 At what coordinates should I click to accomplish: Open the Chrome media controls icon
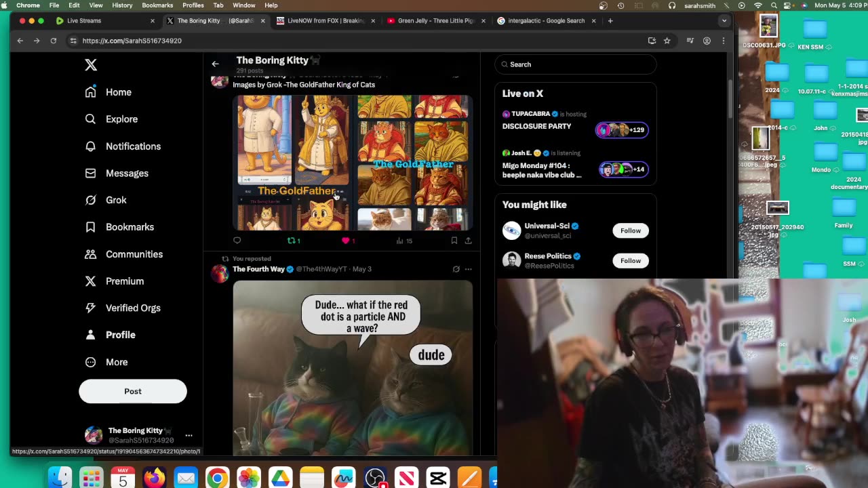690,41
